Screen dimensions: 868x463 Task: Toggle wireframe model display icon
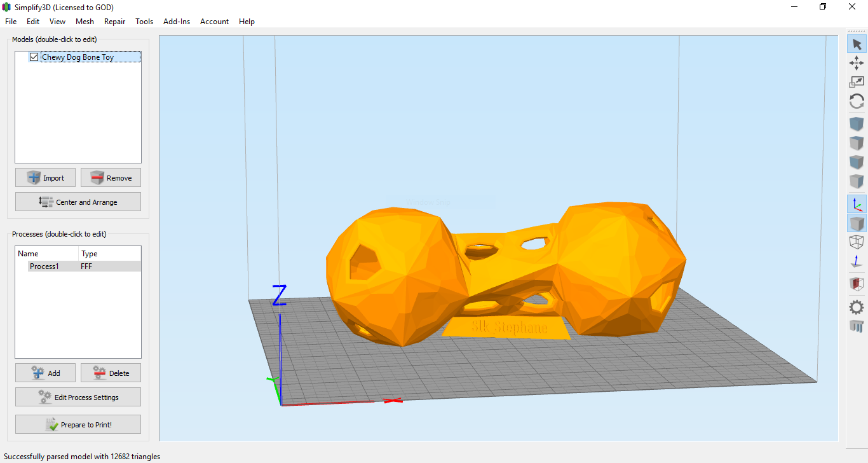click(x=857, y=242)
